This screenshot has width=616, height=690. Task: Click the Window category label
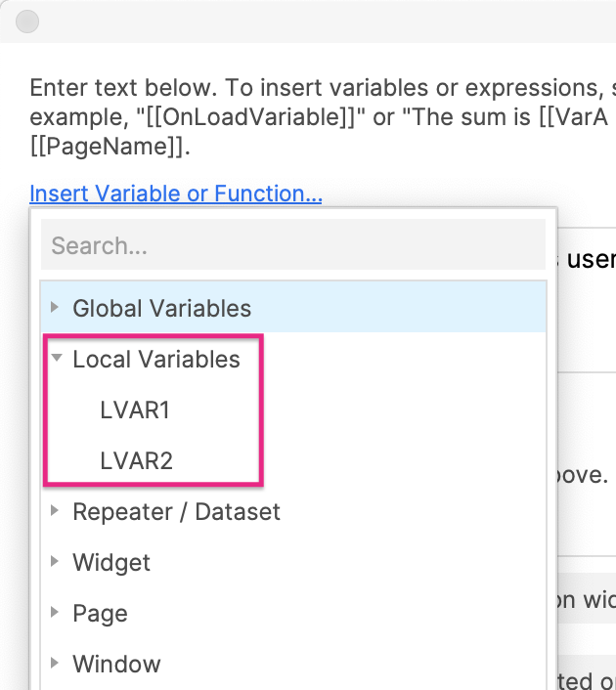click(x=116, y=665)
